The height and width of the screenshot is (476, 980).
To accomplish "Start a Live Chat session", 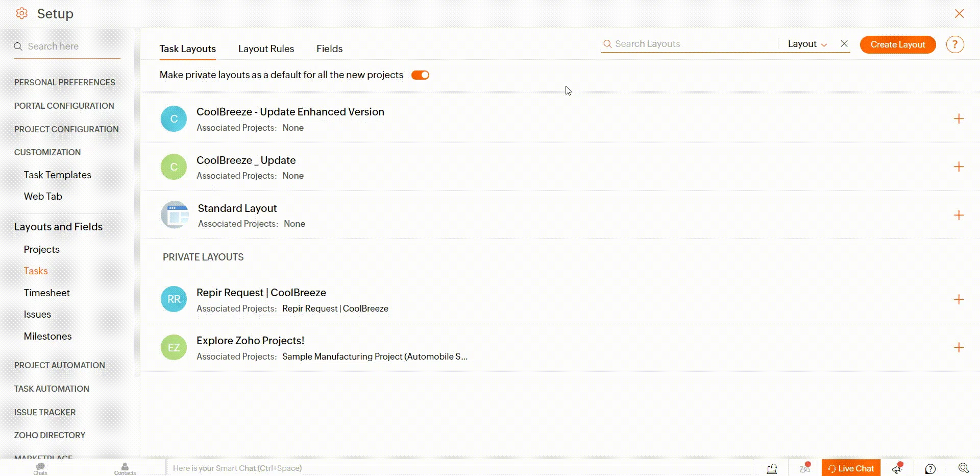I will (851, 468).
